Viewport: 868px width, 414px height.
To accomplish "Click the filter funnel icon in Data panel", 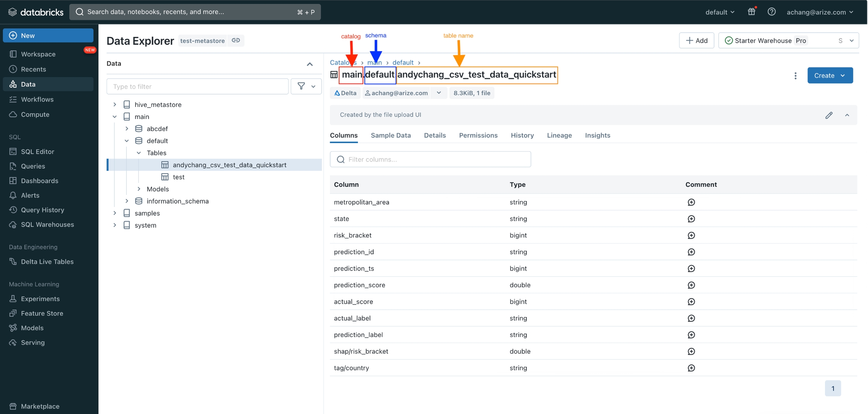I will [301, 86].
